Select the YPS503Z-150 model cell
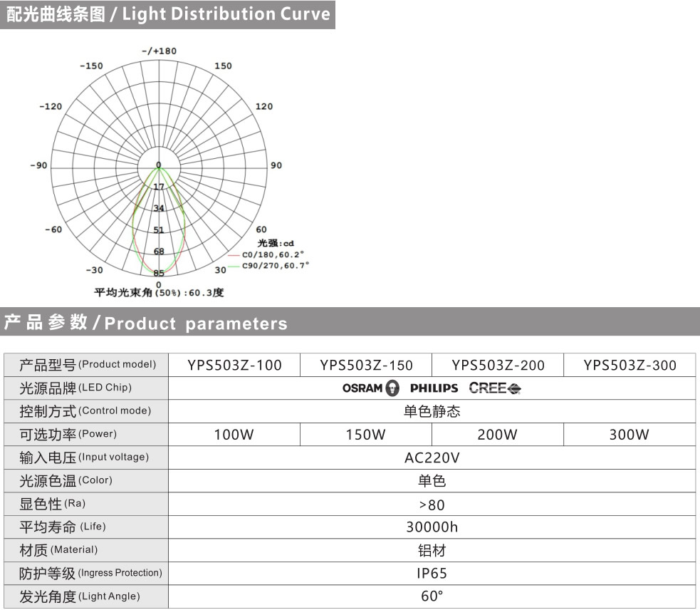The height and width of the screenshot is (610, 700). click(366, 366)
